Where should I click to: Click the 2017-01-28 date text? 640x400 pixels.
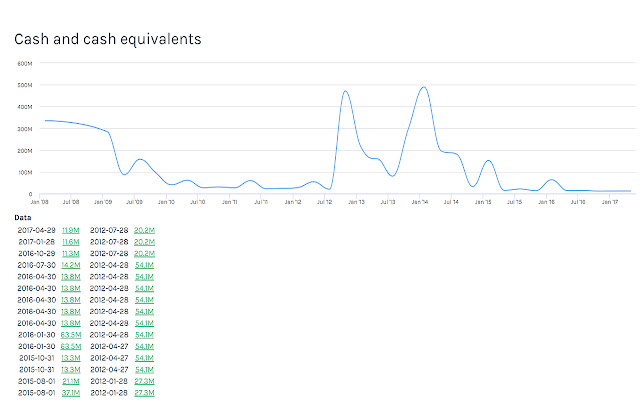point(37,242)
